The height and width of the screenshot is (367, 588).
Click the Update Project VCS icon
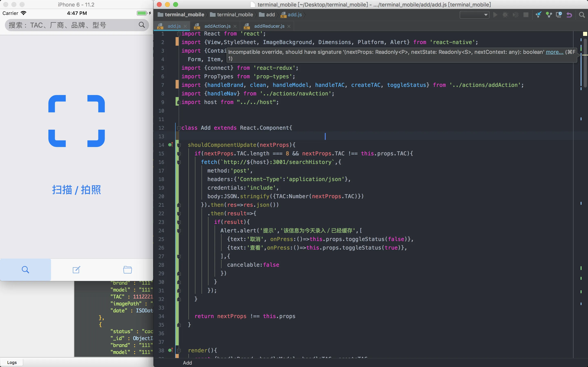[538, 15]
